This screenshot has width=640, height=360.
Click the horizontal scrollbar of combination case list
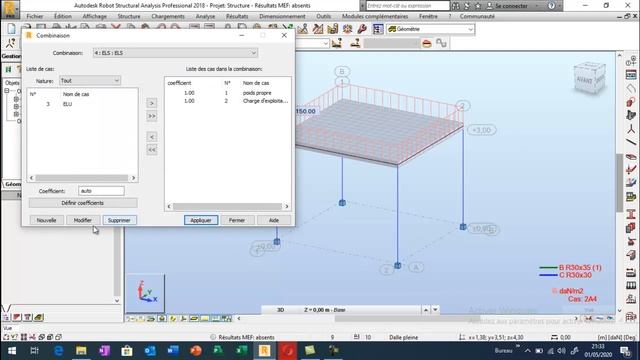228,207
